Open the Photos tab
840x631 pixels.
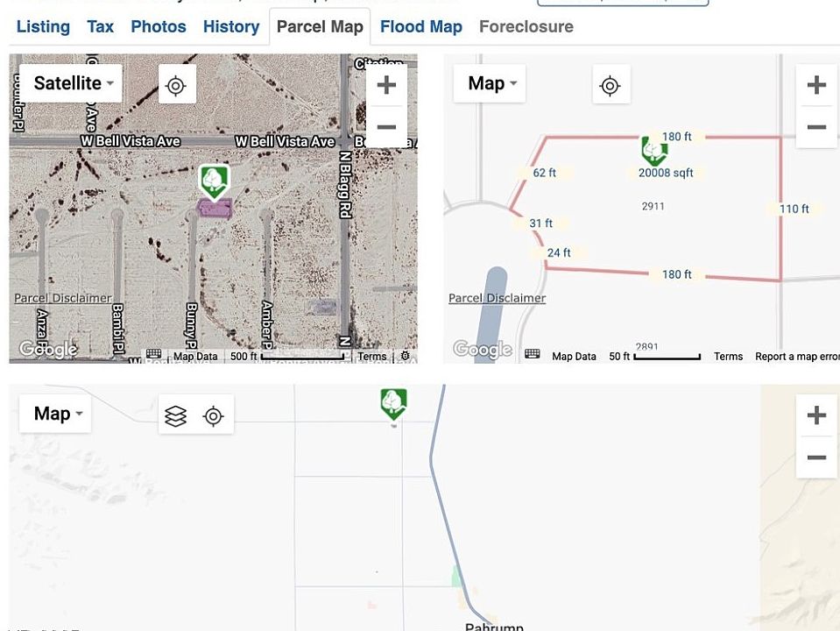pyautogui.click(x=158, y=27)
